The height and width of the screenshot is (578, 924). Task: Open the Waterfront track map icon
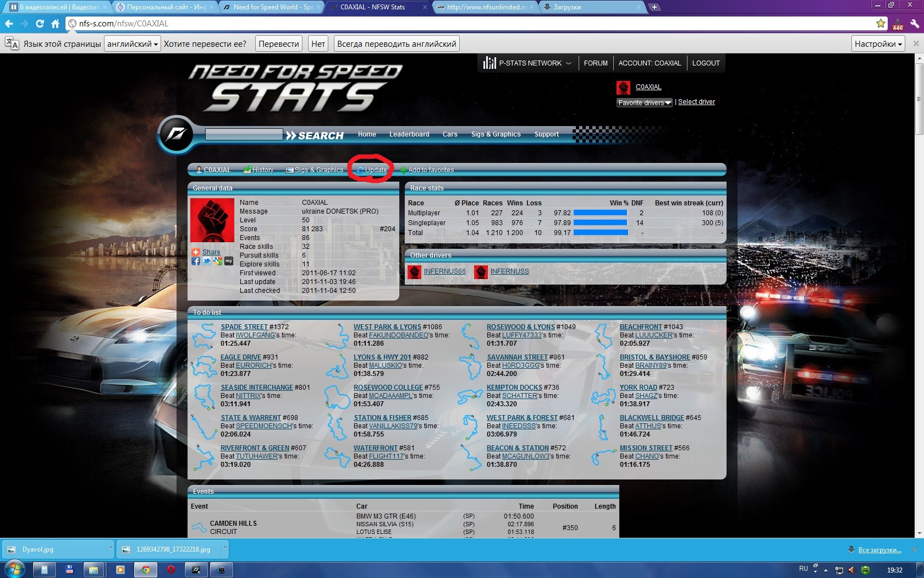(x=338, y=456)
